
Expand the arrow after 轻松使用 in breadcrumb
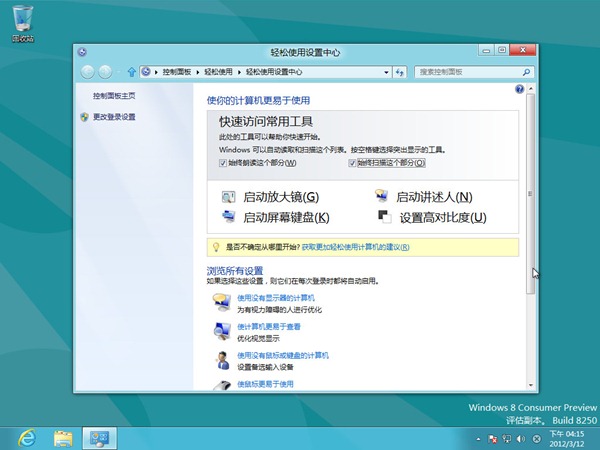click(x=239, y=72)
